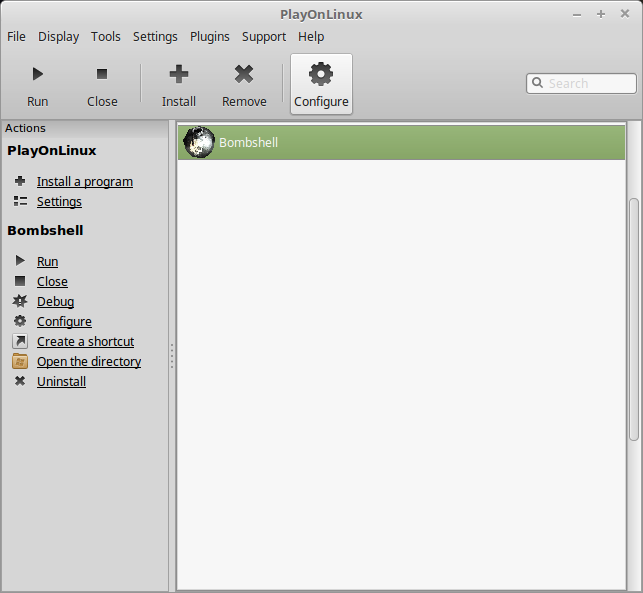This screenshot has height=593, width=643.
Task: Click the plus icon beside Install a program
Action: coord(20,181)
